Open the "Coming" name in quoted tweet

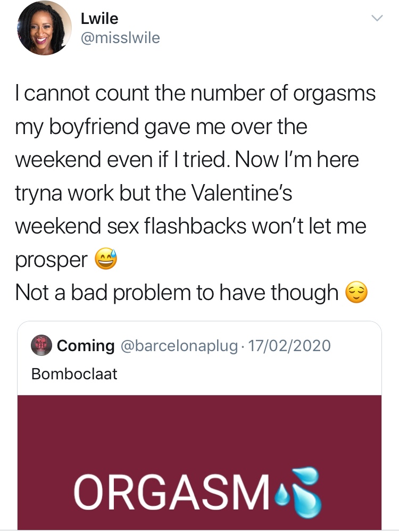coord(86,346)
